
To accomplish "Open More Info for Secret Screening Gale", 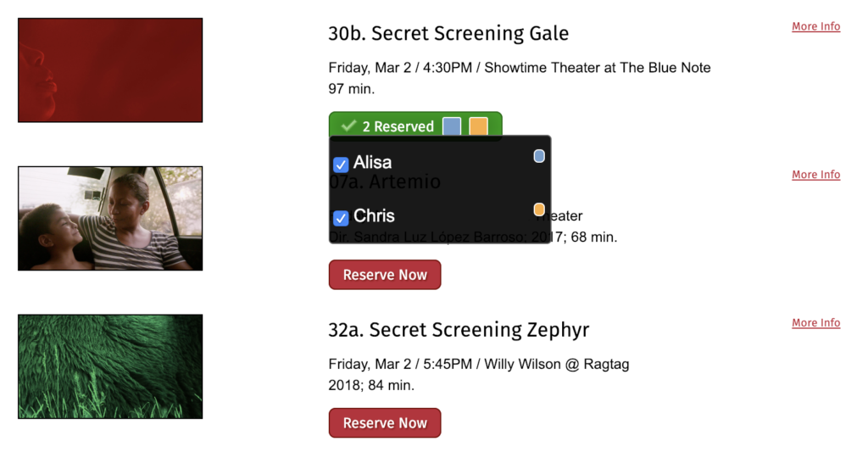I will pyautogui.click(x=815, y=26).
